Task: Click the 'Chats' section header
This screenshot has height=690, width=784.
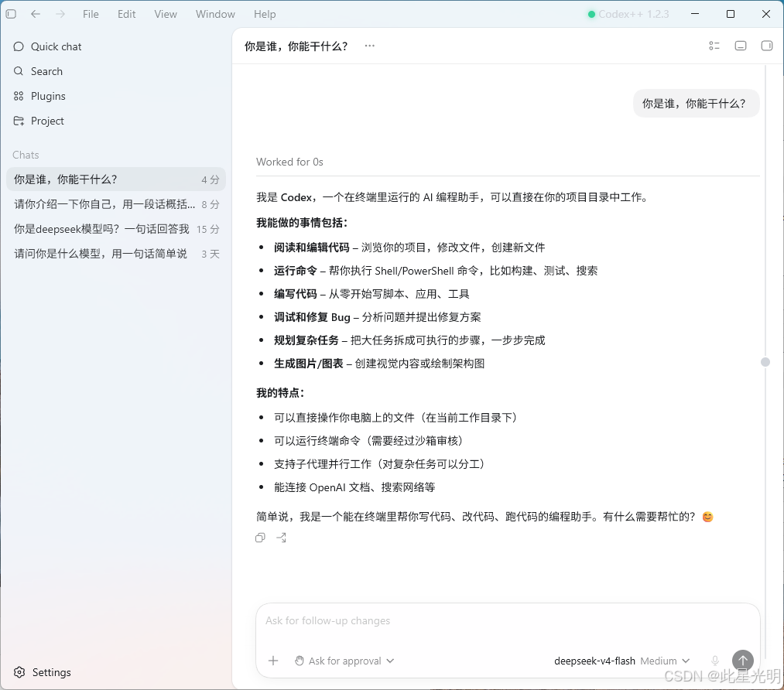Action: tap(26, 155)
